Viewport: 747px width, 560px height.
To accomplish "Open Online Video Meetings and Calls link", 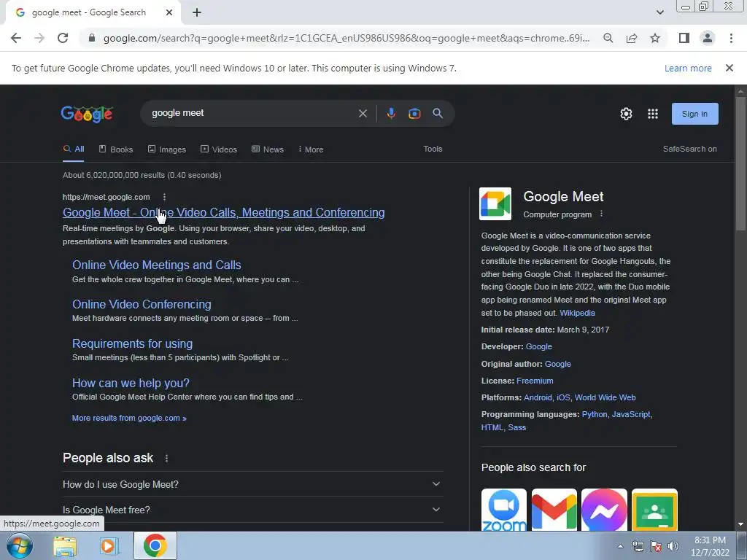I will coord(156,265).
